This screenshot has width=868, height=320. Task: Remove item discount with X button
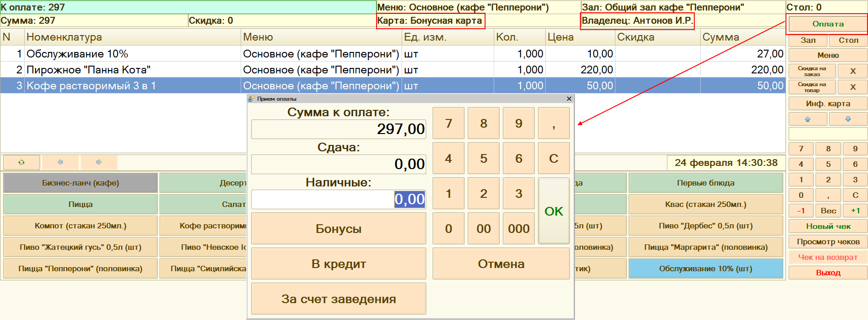tap(852, 87)
